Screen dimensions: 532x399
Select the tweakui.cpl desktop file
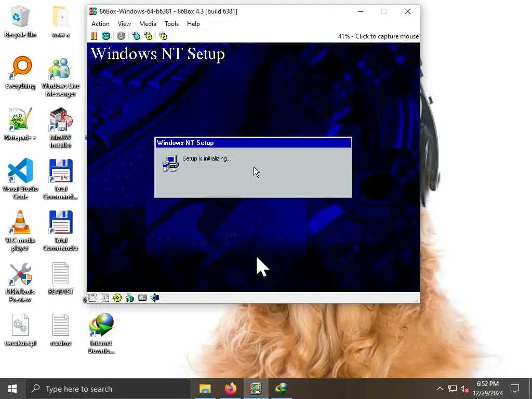pos(20,330)
